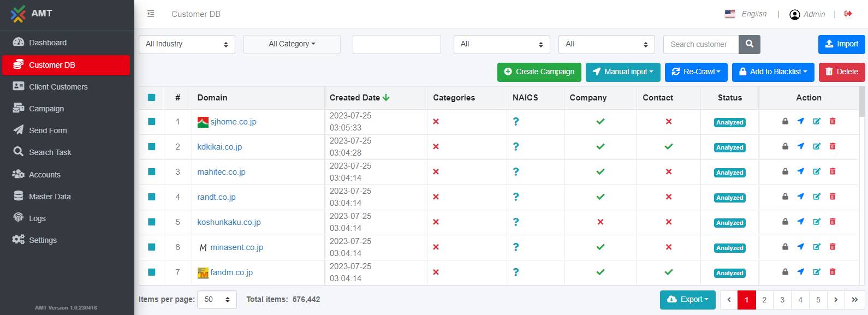Click trash icon for sjhome.co.jp row
The width and height of the screenshot is (868, 315).
(x=833, y=121)
